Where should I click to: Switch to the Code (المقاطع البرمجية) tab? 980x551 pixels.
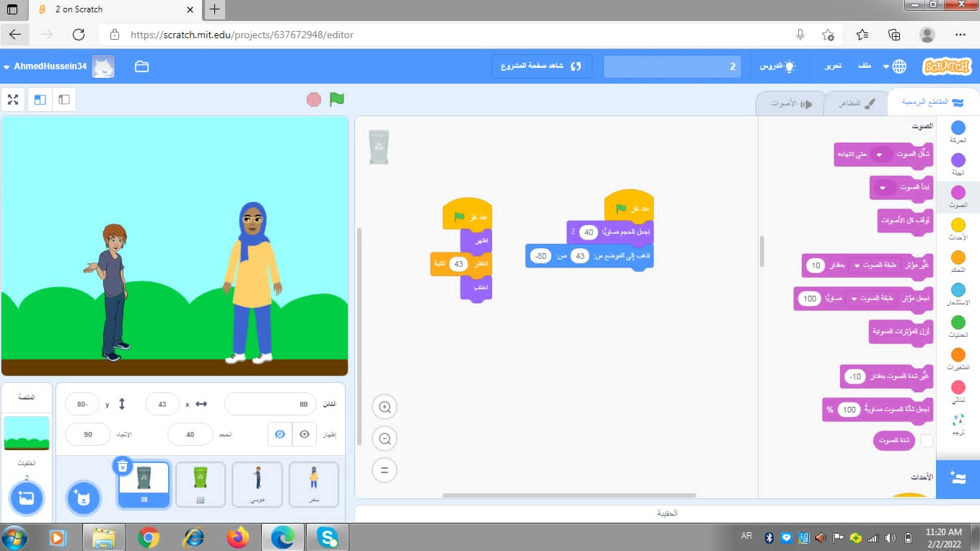coord(933,103)
